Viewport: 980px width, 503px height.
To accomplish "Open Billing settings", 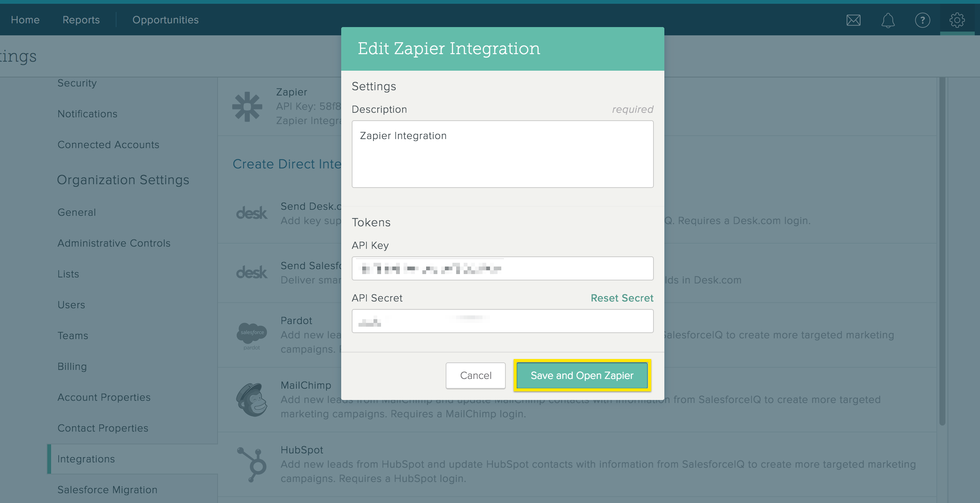I will [72, 367].
